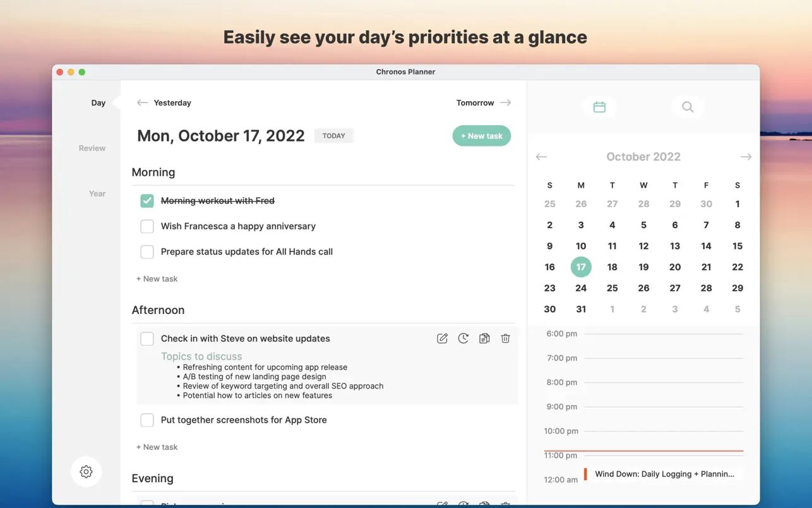Click the TODAY label
This screenshot has width=812, height=508.
333,135
